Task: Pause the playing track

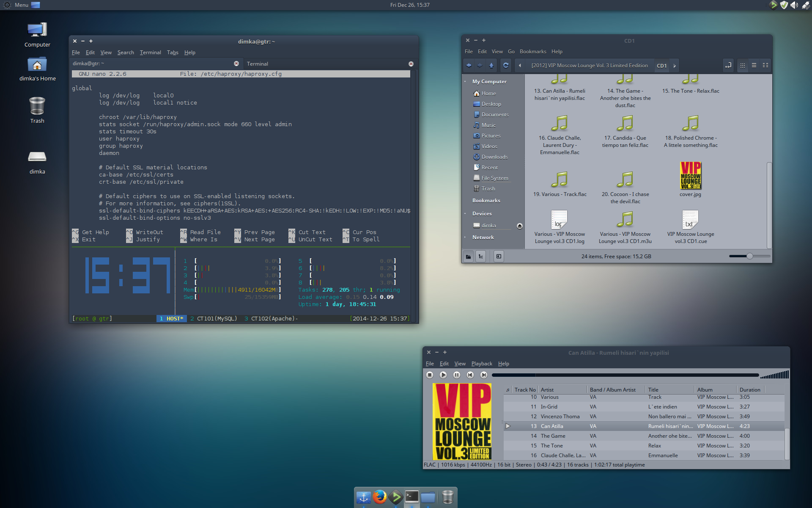Action: 457,375
